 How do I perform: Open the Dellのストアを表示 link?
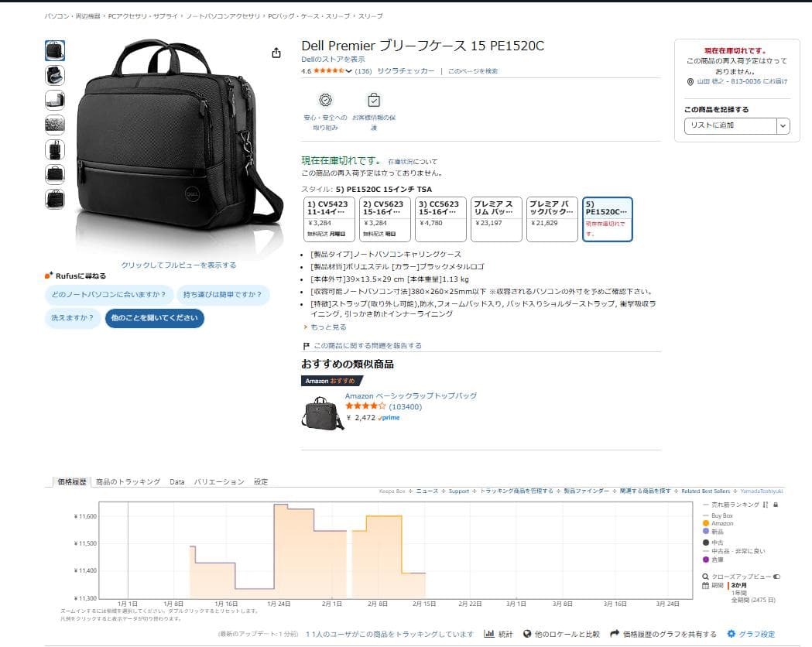333,60
